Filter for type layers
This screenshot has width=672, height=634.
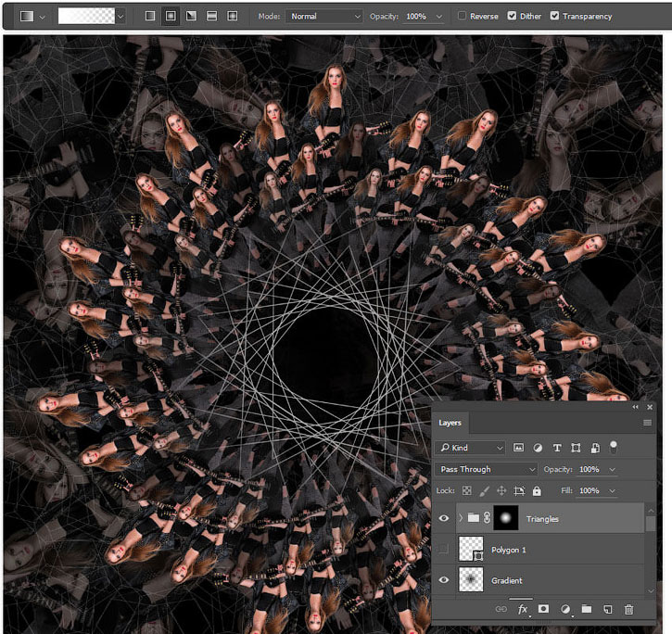pos(557,448)
